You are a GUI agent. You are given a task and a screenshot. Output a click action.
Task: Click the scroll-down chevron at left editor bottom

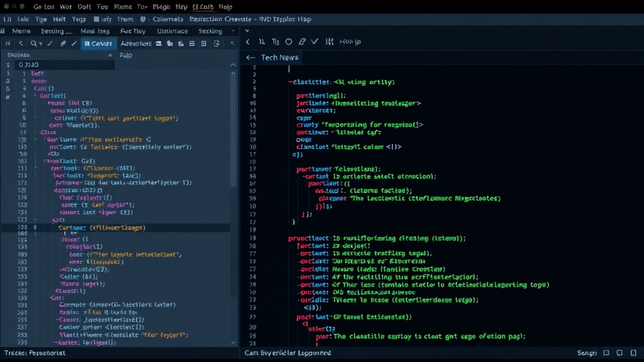[233, 342]
